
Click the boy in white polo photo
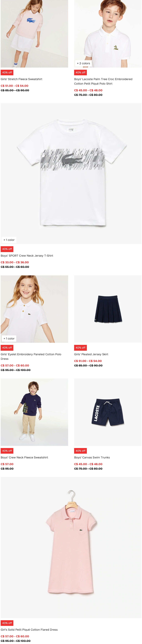point(108,34)
